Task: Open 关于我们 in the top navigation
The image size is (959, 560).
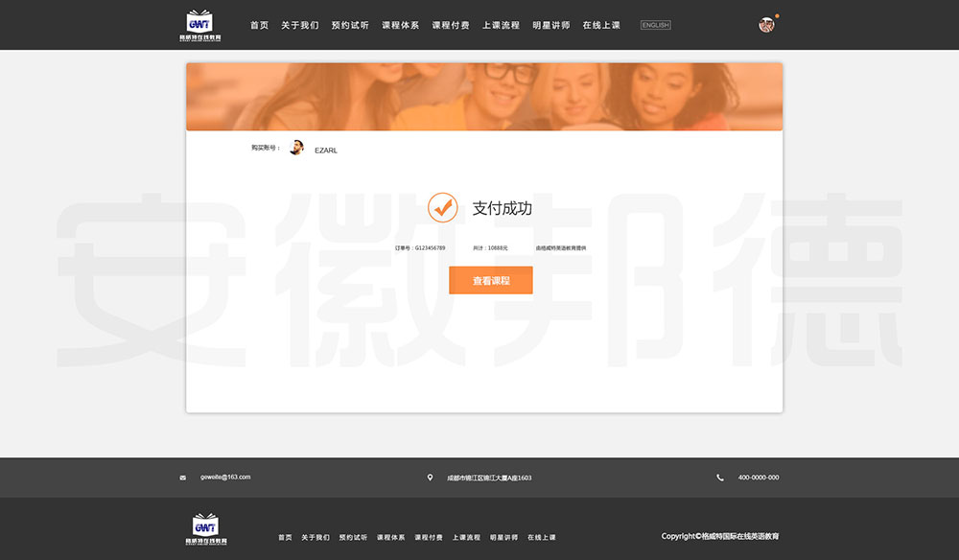Action: point(300,25)
